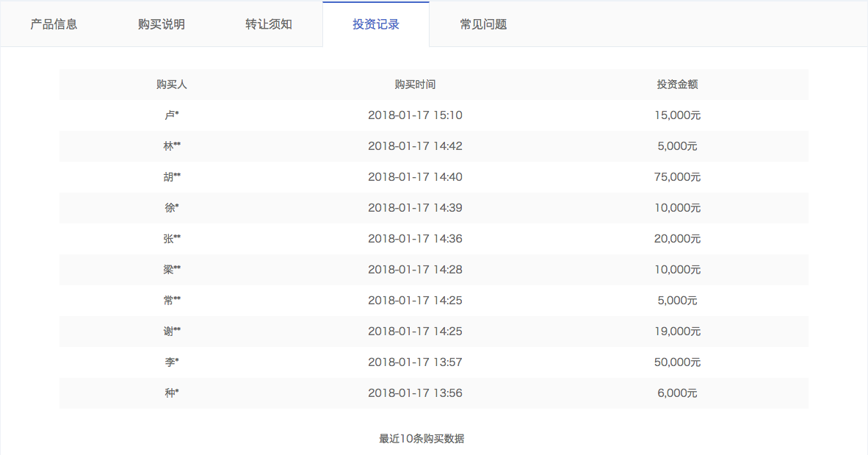Click the 19,000元 amount for 谢**
Image resolution: width=868 pixels, height=455 pixels.
(x=677, y=331)
